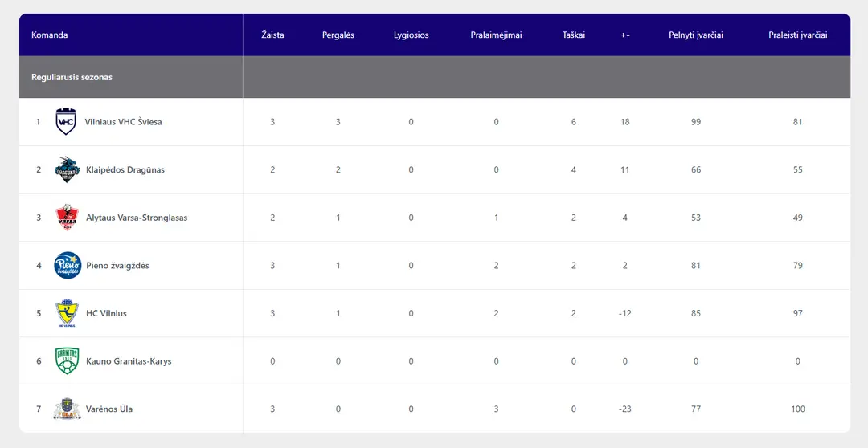Click goal difference 11 for Dragūnas

click(625, 169)
